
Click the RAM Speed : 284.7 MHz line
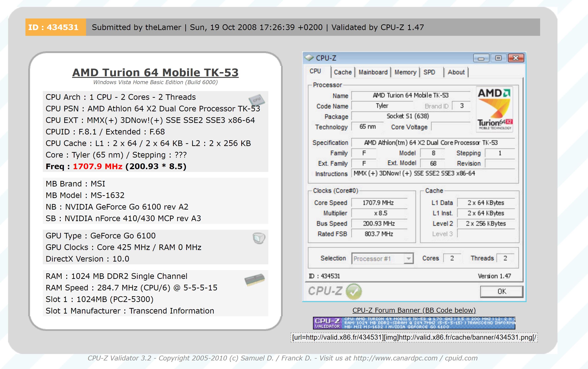tap(131, 288)
